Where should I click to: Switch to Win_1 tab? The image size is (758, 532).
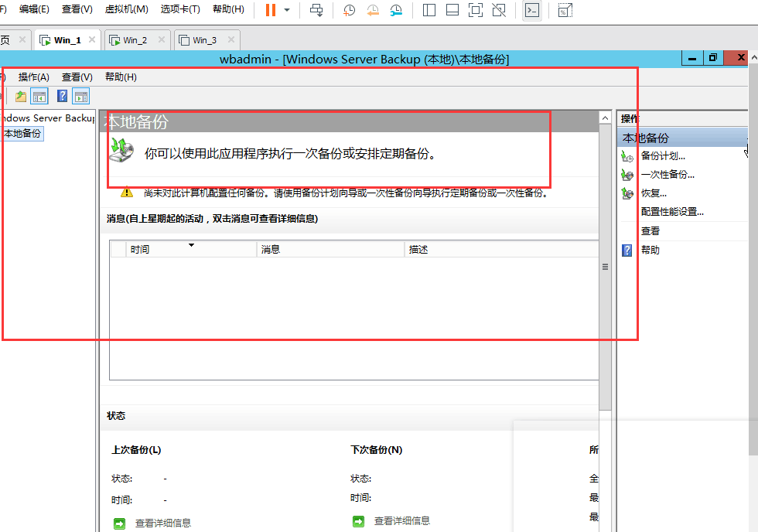click(x=67, y=40)
